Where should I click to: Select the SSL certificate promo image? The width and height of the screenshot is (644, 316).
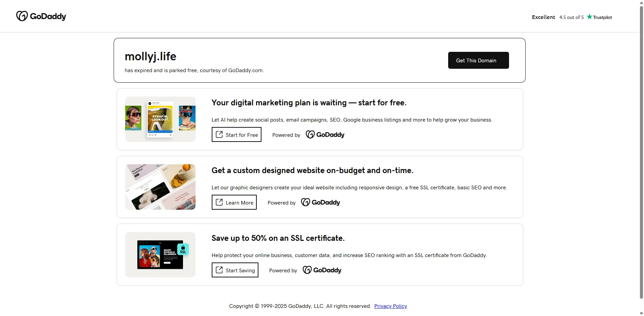pyautogui.click(x=160, y=255)
